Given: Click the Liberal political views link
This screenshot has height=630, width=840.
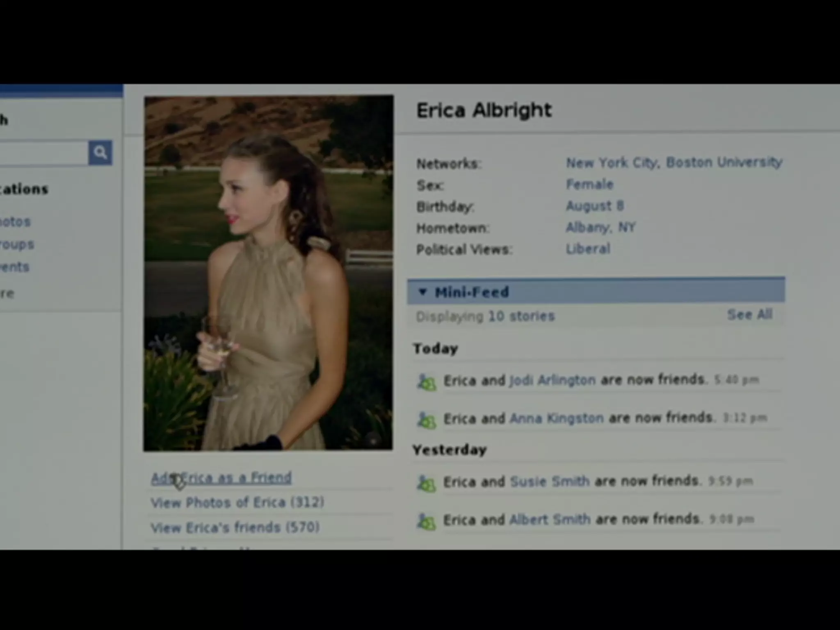Looking at the screenshot, I should (588, 249).
